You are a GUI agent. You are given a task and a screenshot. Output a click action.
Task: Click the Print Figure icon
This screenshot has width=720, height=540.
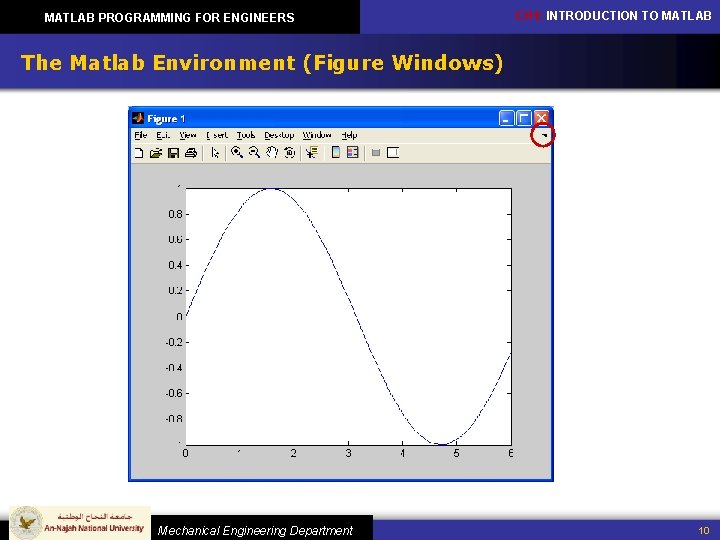click(x=191, y=152)
